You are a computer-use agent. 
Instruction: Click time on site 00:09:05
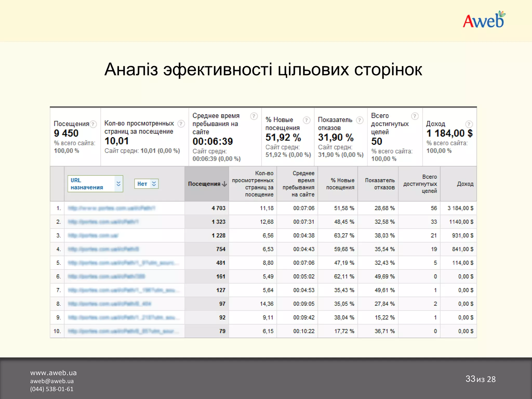304,304
